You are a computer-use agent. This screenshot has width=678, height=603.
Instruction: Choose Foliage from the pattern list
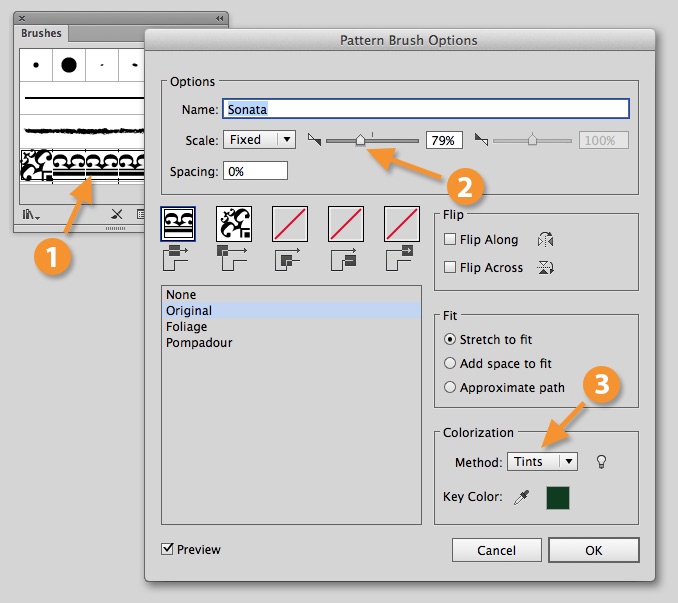pyautogui.click(x=187, y=327)
